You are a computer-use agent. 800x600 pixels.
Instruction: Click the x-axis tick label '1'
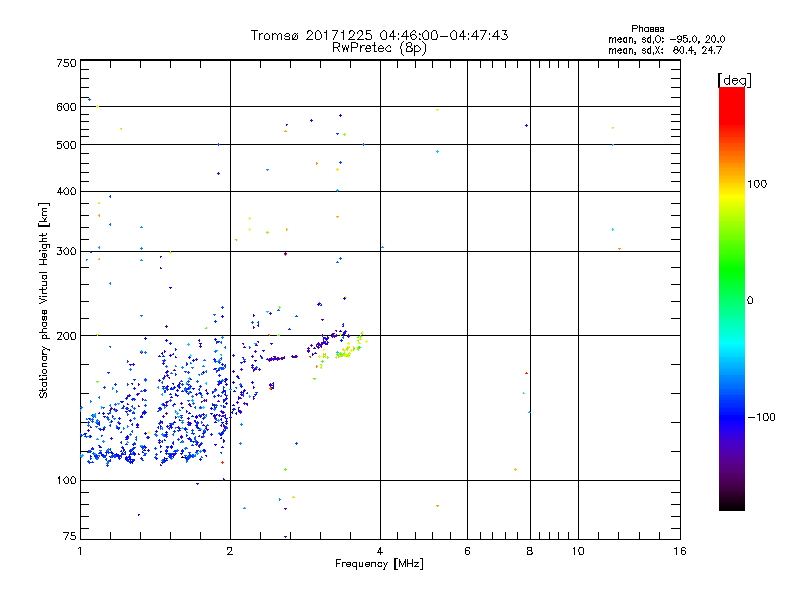(80, 551)
